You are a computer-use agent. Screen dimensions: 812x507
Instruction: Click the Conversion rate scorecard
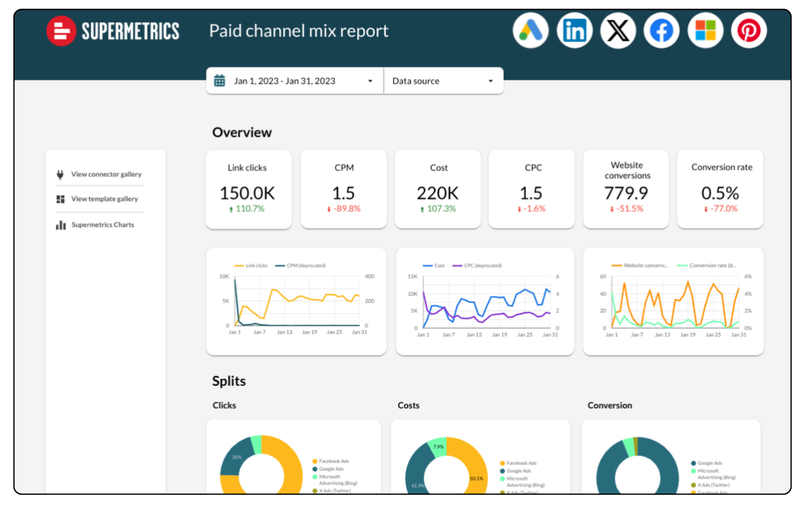[720, 189]
